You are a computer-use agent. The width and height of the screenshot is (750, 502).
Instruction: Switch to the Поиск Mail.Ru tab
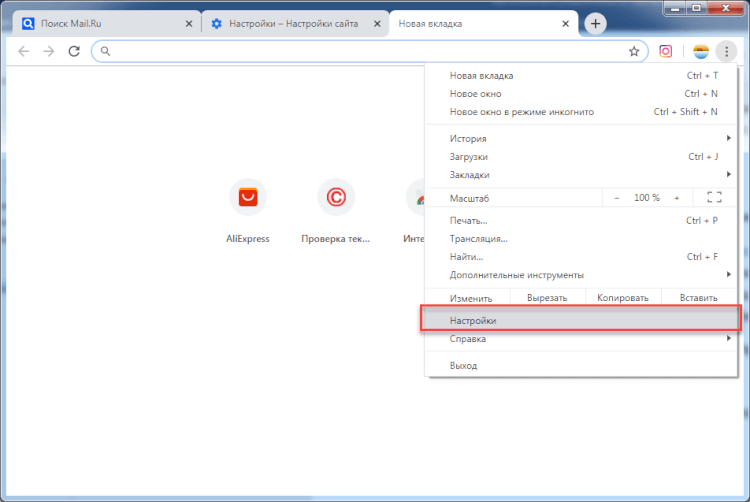pyautogui.click(x=107, y=23)
